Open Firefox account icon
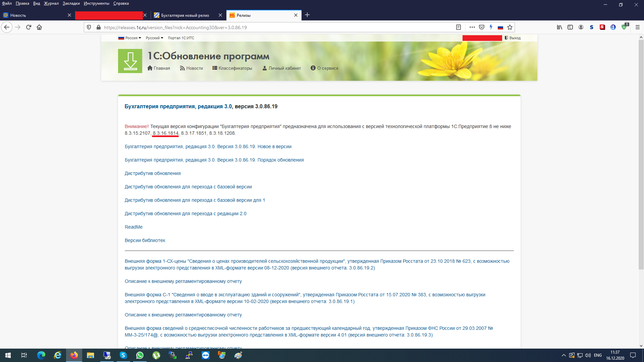Screen dimensions: 644x362 tap(581, 27)
